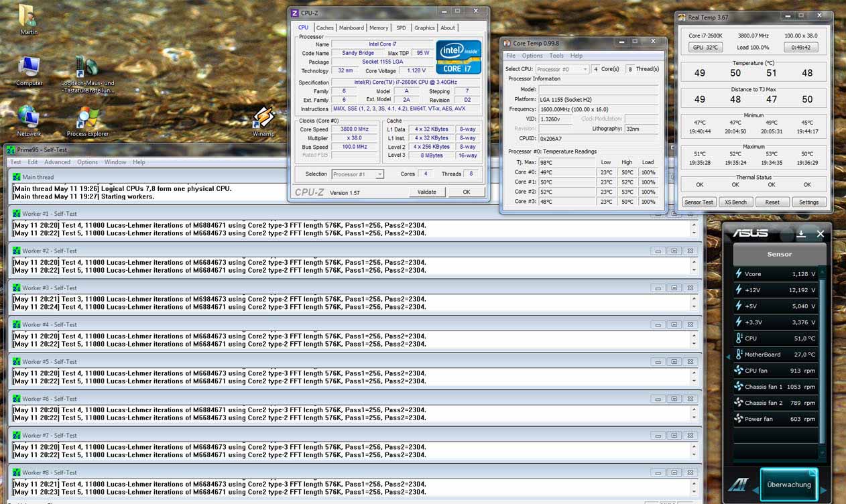Click the GPU 32°C button in Real Temp
Viewport: 846px width, 504px height.
706,48
